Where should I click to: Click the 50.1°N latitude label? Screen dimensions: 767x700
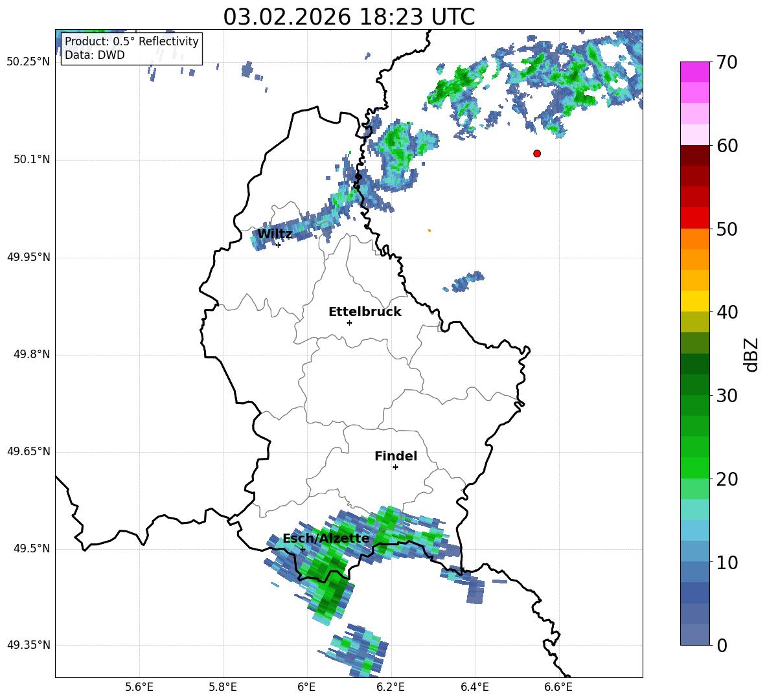(32, 159)
